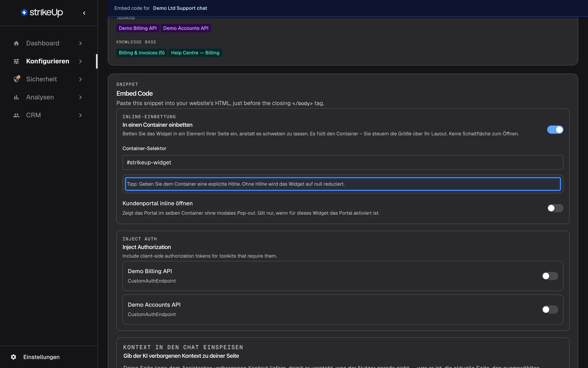Expand the Sicherheit menu chevron
Screen dimensions: 588x368
(80, 79)
